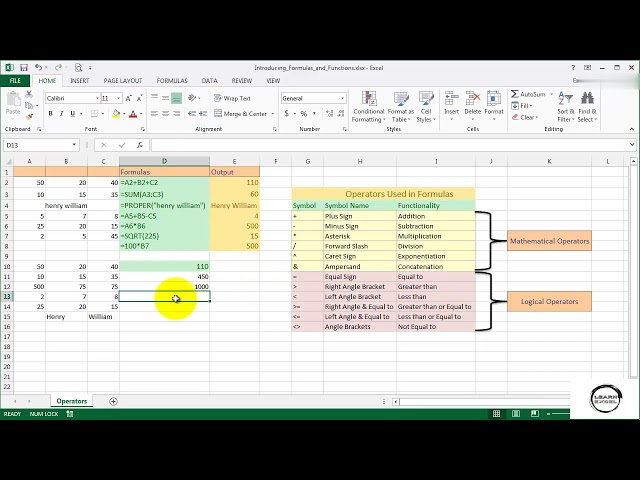Decrease the cell indent
The width and height of the screenshot is (640, 480).
click(192, 114)
